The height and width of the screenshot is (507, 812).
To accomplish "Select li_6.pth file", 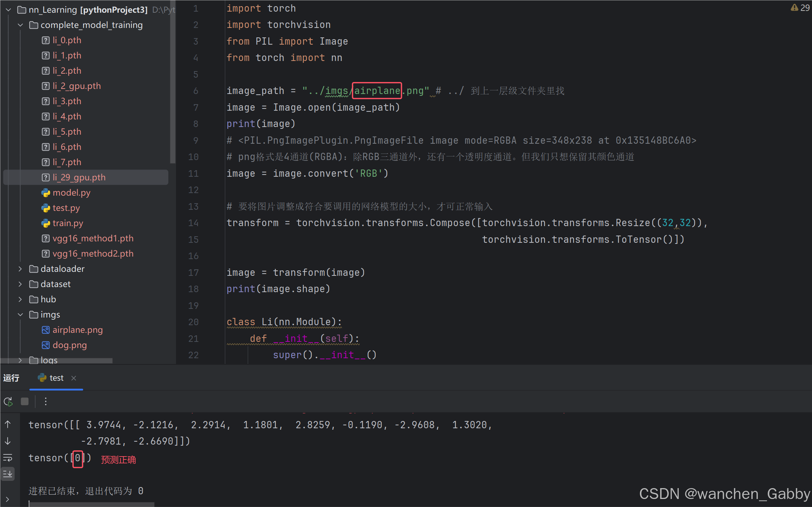I will 67,147.
